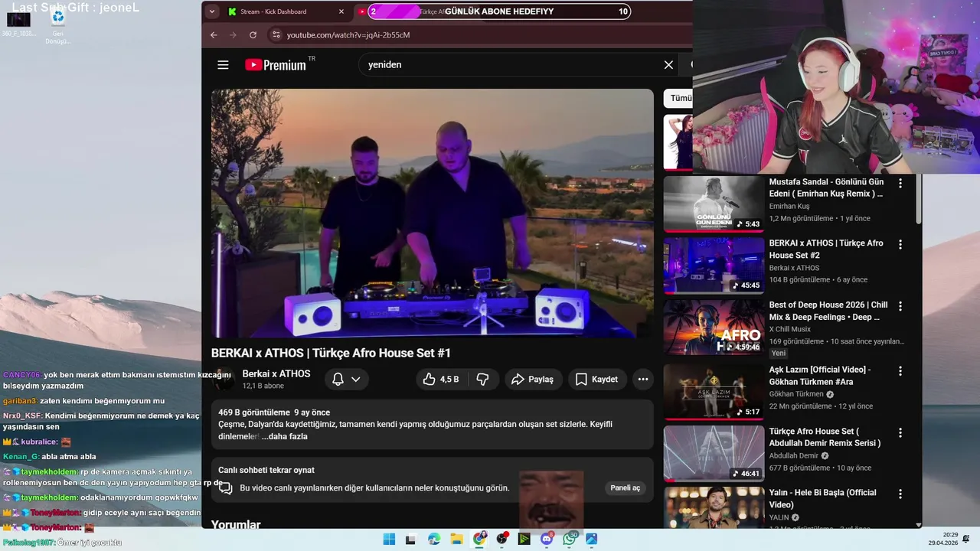The image size is (980, 551).
Task: Click the 46:41 Abdullah Demir thumbnail
Action: (714, 453)
